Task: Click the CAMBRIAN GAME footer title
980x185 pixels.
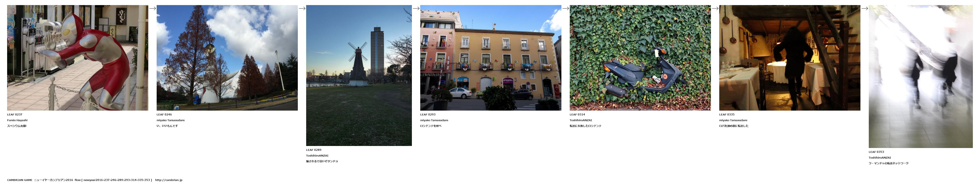Action: (20, 180)
